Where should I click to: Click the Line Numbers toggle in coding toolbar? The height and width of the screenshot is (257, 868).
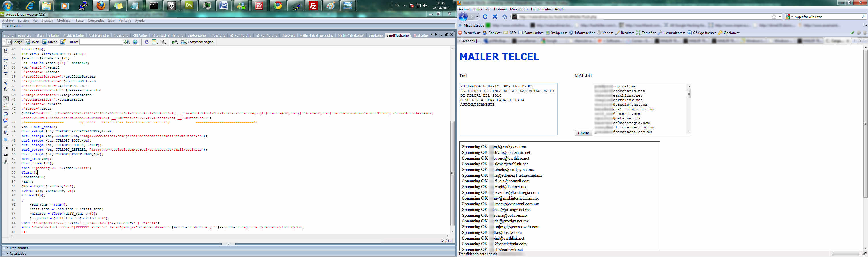[x=6, y=99]
